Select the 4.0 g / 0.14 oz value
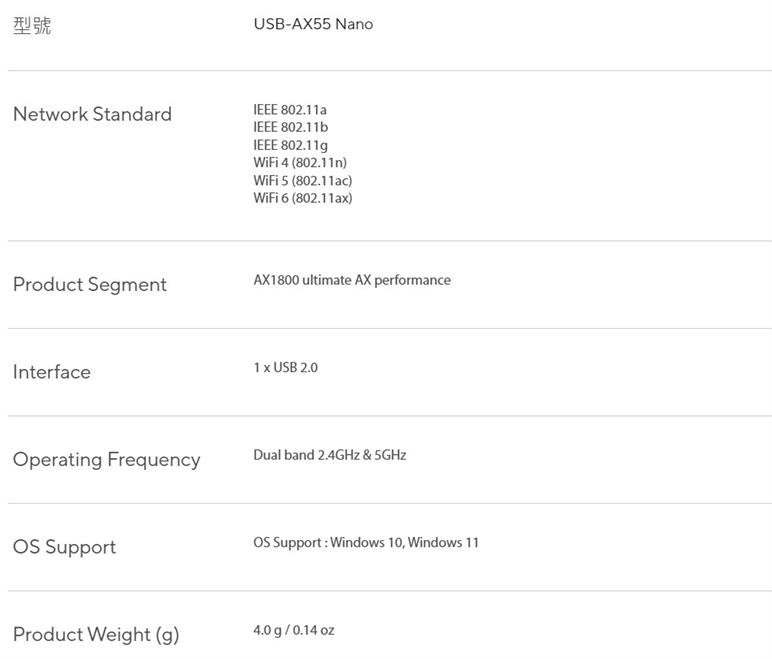This screenshot has width=772, height=659. coord(294,630)
